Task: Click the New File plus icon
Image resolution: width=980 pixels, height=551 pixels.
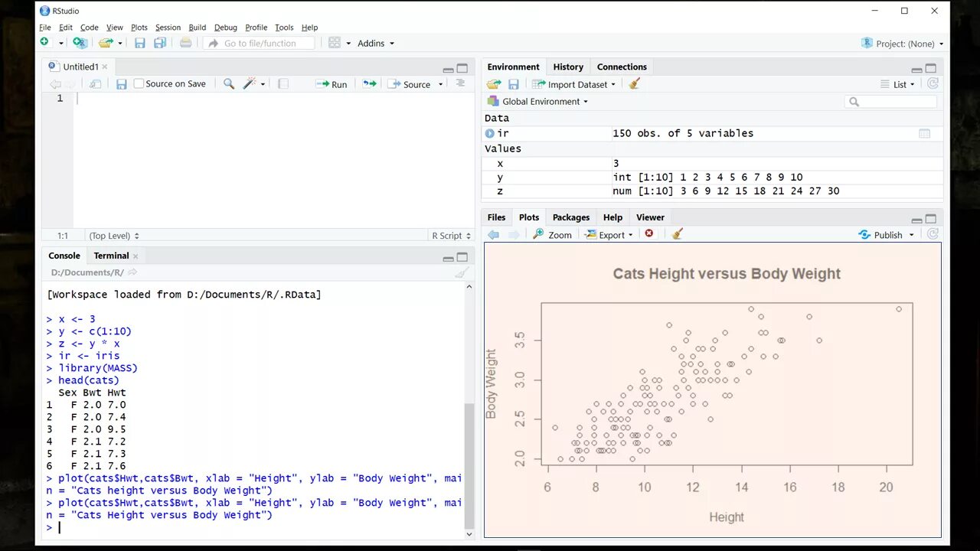Action: pyautogui.click(x=44, y=43)
